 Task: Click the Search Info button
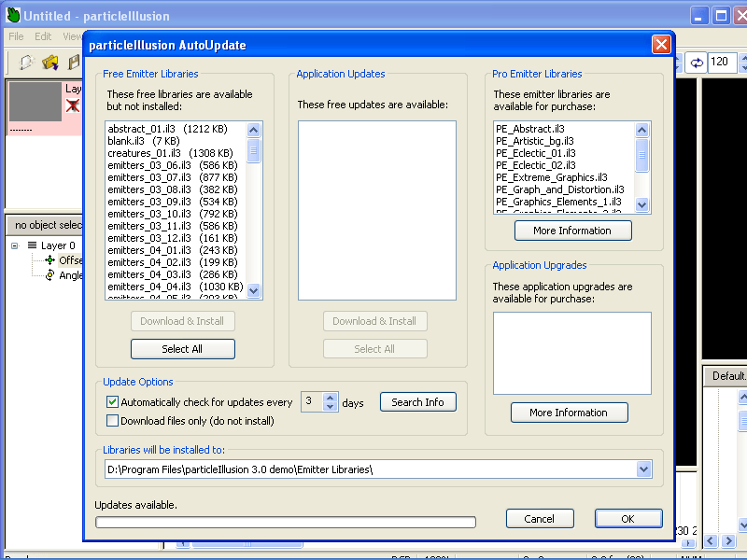417,402
